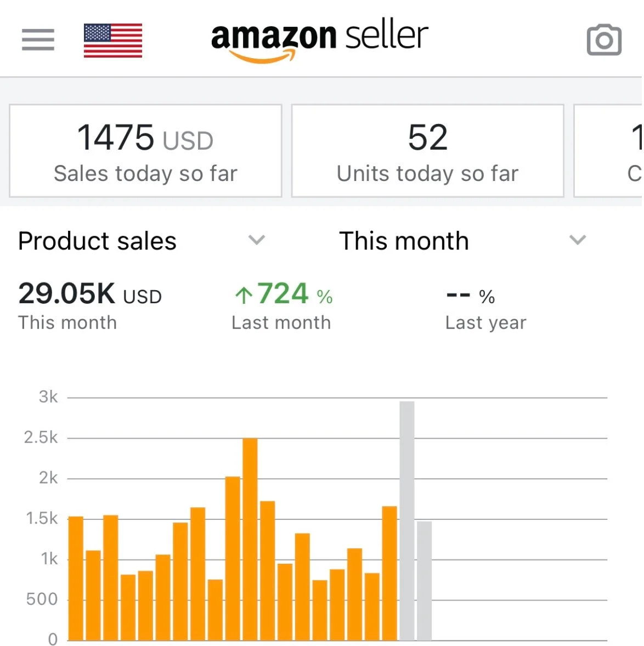Open the camera scan icon
The image size is (644, 646).
click(604, 40)
